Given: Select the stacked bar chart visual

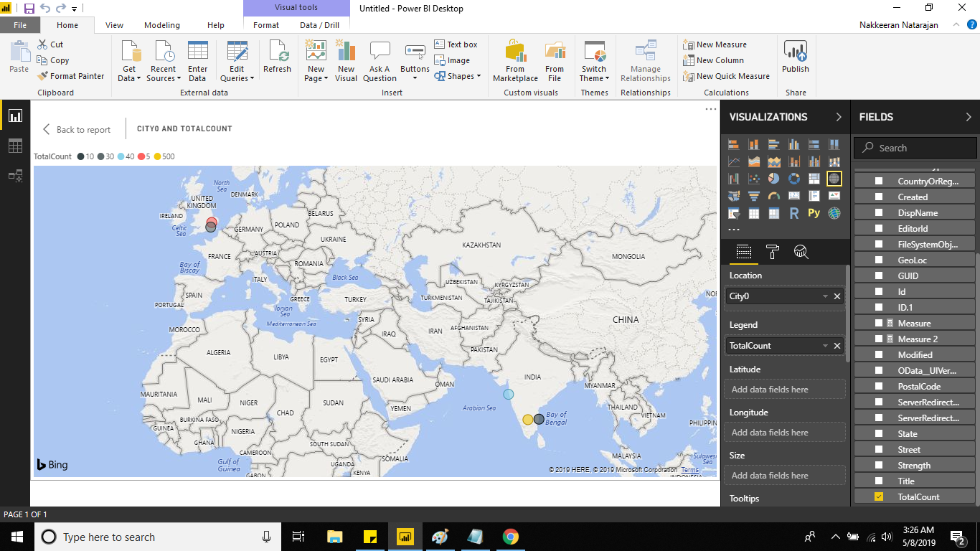Looking at the screenshot, I should point(734,144).
